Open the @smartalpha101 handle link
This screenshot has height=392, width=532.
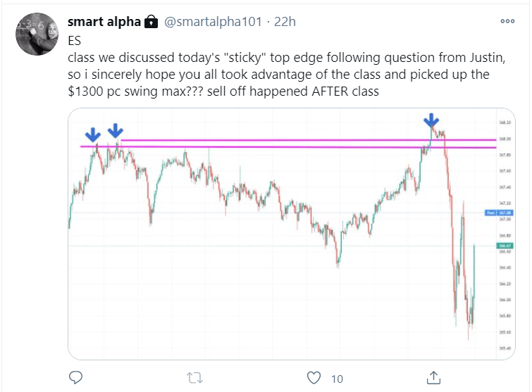point(214,22)
